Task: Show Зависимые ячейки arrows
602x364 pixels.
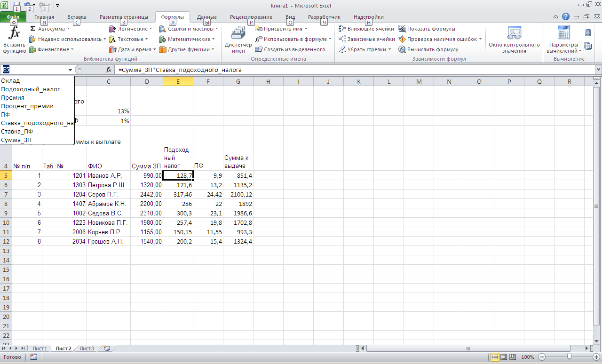Action: coord(367,39)
